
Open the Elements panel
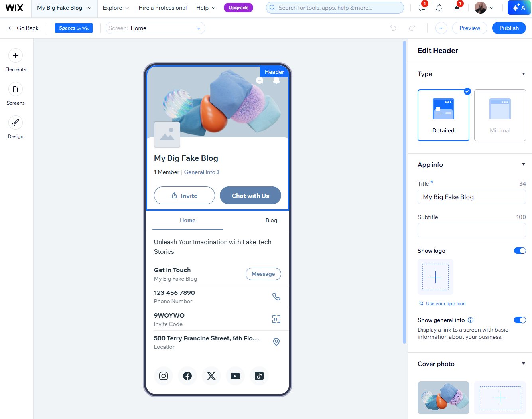pos(15,60)
